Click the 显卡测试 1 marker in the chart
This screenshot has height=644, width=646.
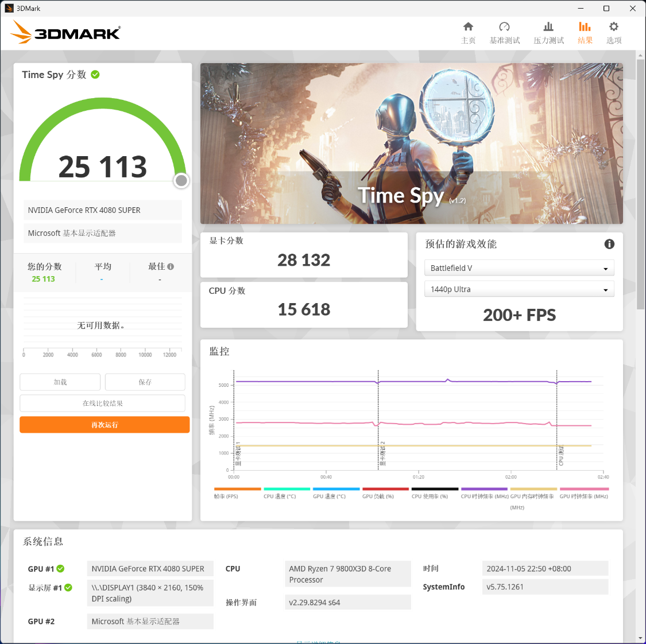pyautogui.click(x=238, y=454)
